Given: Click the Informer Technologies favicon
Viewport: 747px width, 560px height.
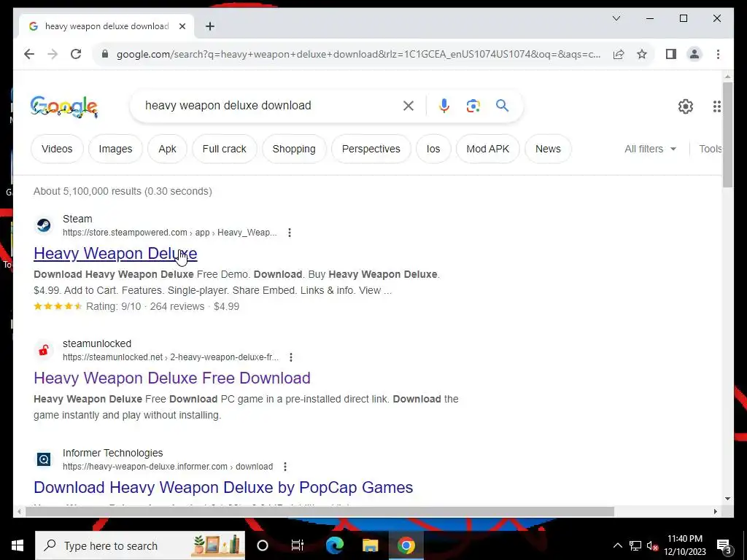Looking at the screenshot, I should [x=44, y=459].
